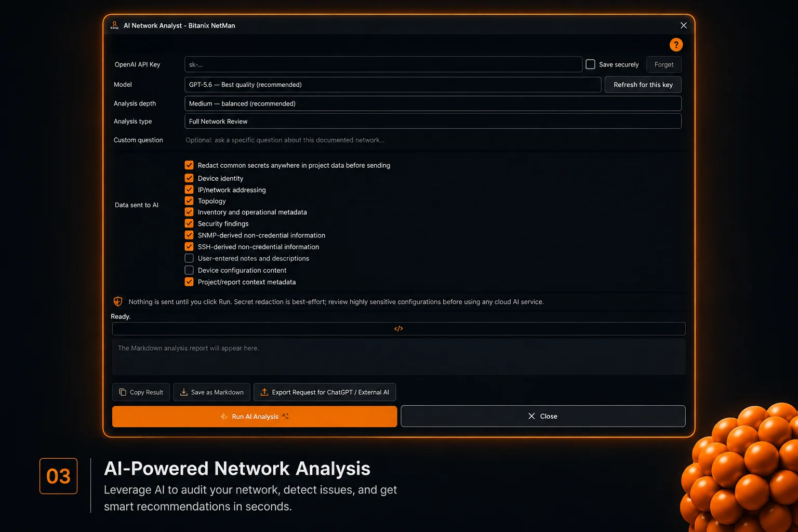798x532 pixels.
Task: Click the "Model" field label
Action: click(123, 85)
